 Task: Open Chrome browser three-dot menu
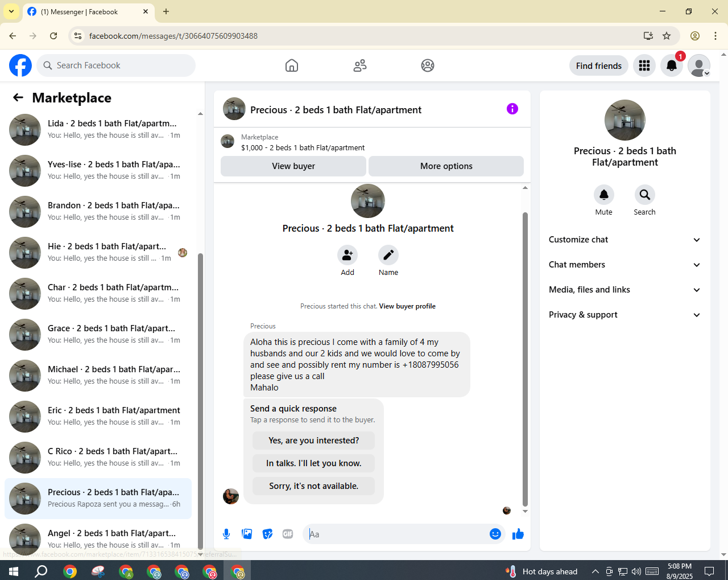[715, 36]
